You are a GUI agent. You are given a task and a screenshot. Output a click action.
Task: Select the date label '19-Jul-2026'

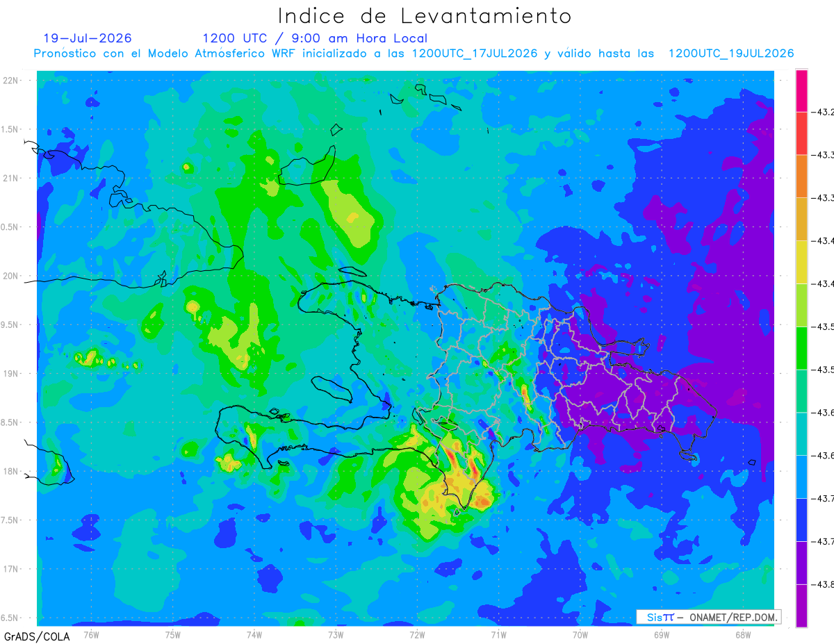[88, 38]
